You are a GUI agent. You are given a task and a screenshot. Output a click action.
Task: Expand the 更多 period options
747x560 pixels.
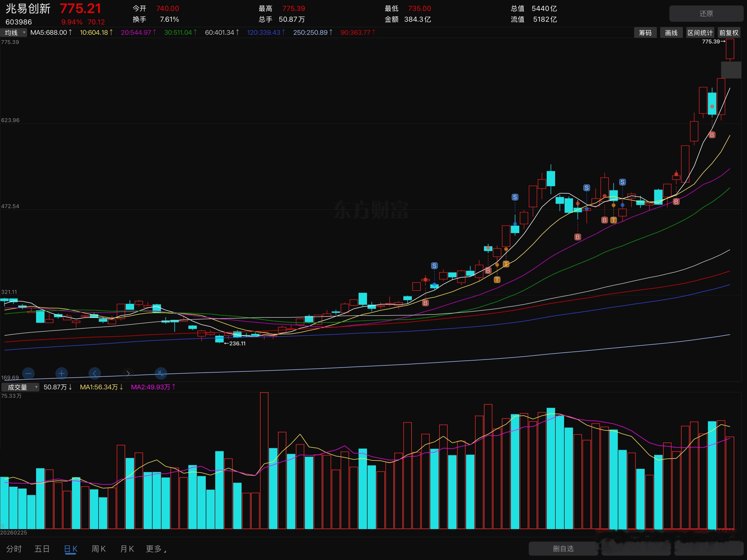156,549
